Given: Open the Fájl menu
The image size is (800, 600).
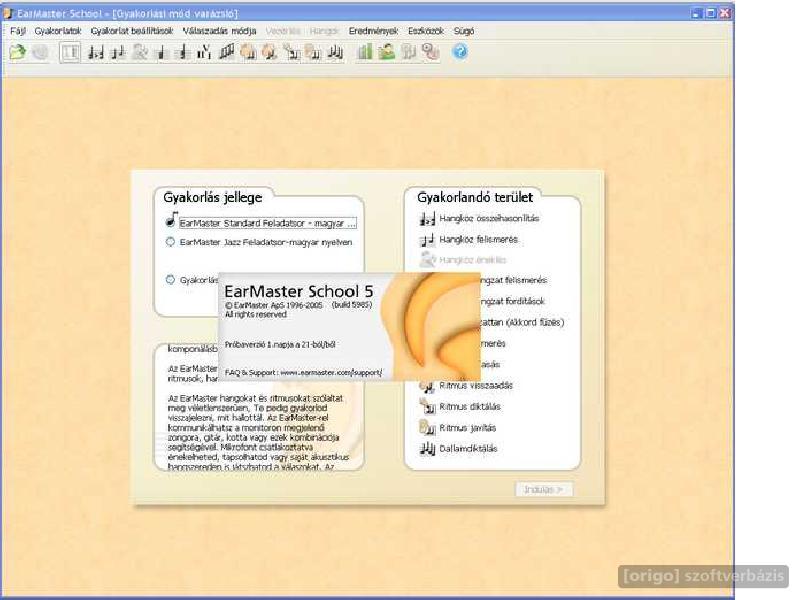Looking at the screenshot, I should 18,31.
